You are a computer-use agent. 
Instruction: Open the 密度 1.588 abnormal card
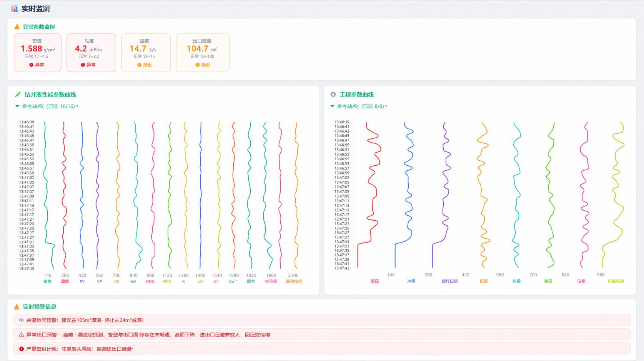(x=38, y=53)
